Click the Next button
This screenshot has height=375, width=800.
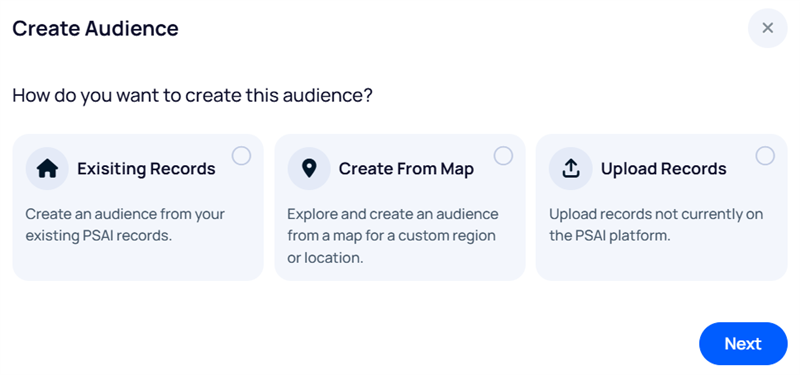pos(743,343)
